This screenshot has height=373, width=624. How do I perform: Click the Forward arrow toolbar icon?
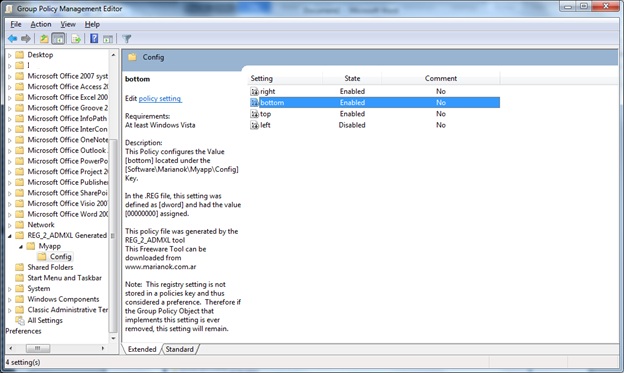point(26,39)
